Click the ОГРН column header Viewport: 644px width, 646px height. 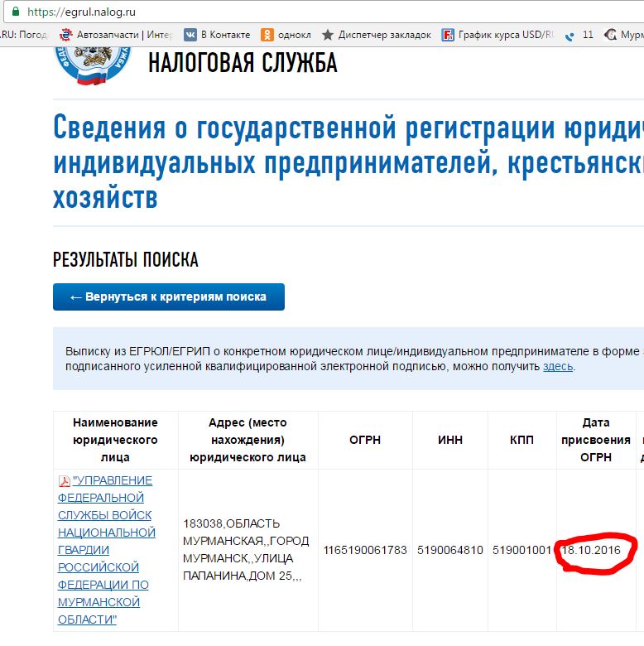point(365,440)
